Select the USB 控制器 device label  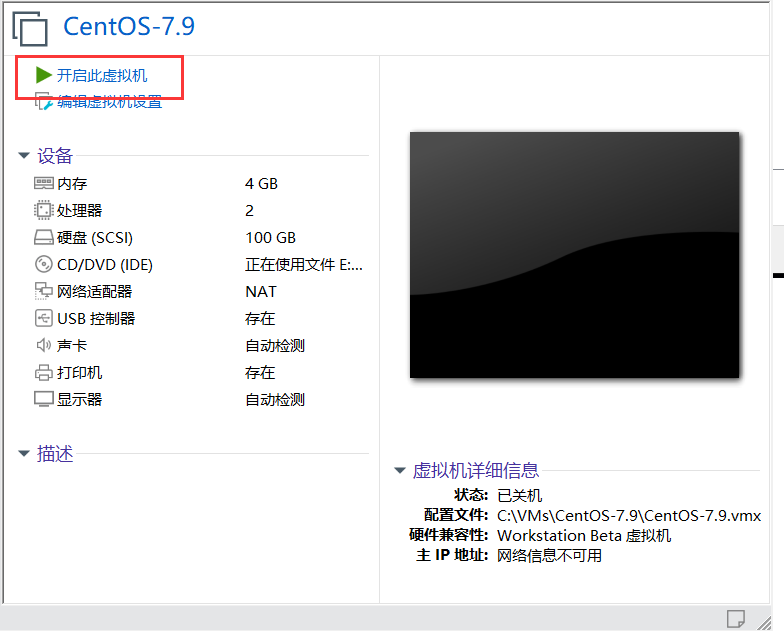(x=96, y=318)
